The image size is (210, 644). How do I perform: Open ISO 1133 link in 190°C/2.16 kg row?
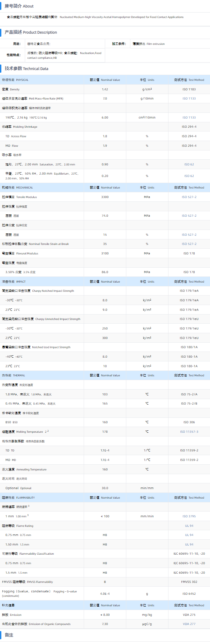(189, 118)
